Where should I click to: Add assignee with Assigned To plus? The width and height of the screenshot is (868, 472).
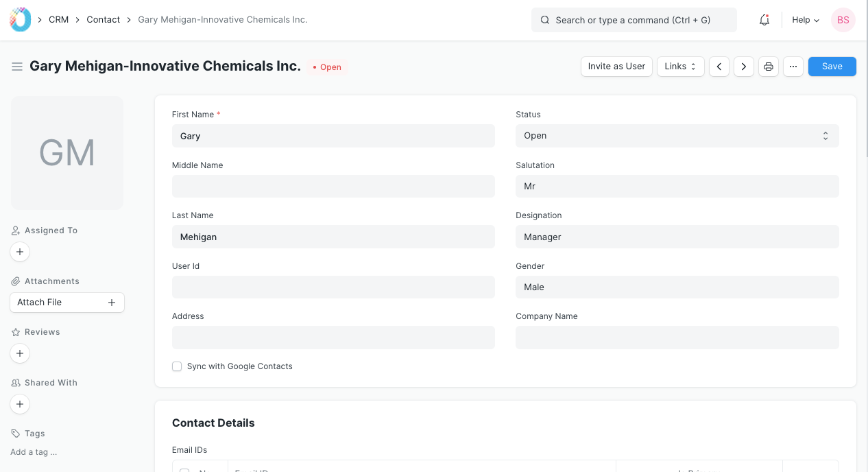pos(20,252)
